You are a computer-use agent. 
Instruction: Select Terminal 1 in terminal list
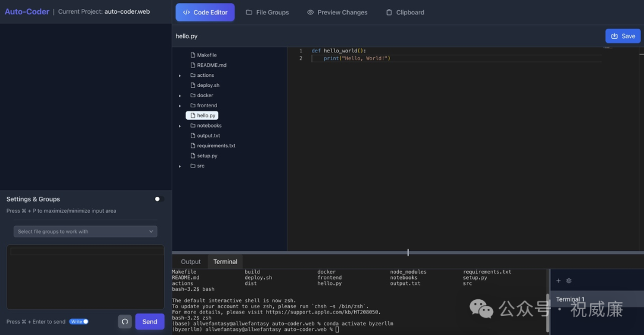pos(597,299)
